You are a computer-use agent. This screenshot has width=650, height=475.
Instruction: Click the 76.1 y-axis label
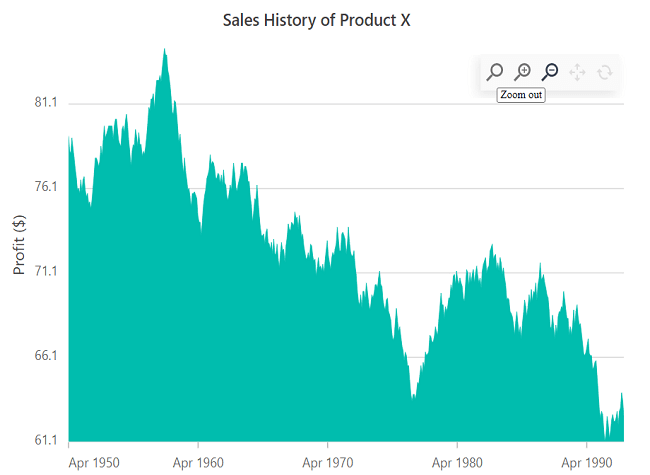(x=45, y=187)
